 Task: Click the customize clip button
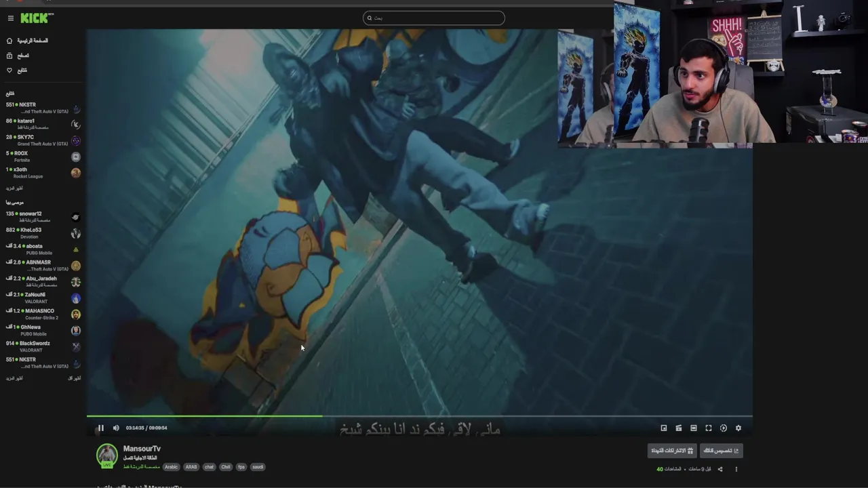click(721, 451)
